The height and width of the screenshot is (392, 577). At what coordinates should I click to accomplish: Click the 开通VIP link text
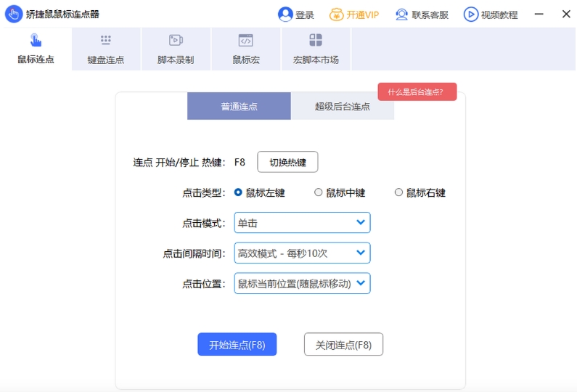[x=362, y=15]
